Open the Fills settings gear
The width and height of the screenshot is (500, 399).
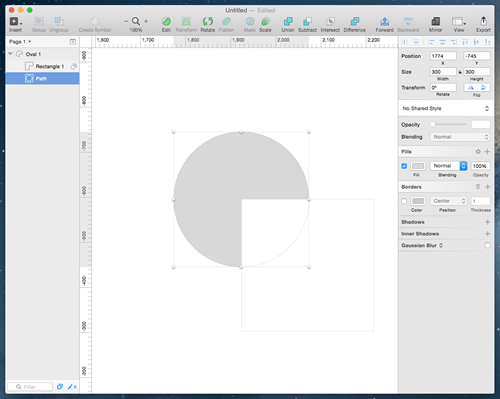pyautogui.click(x=478, y=152)
